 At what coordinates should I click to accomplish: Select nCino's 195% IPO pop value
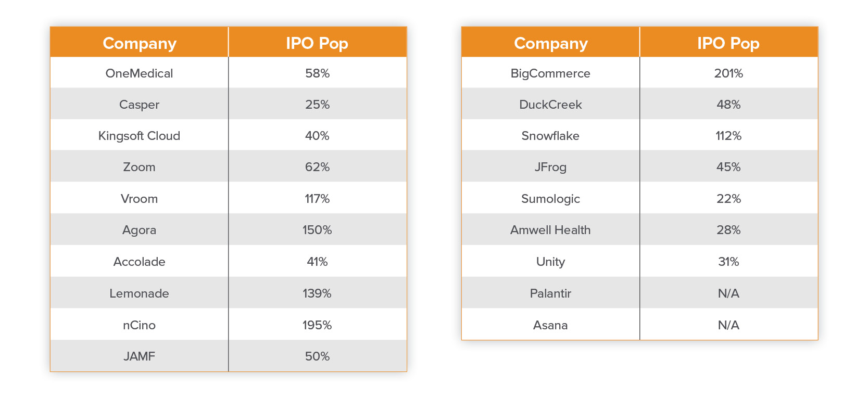coord(317,325)
